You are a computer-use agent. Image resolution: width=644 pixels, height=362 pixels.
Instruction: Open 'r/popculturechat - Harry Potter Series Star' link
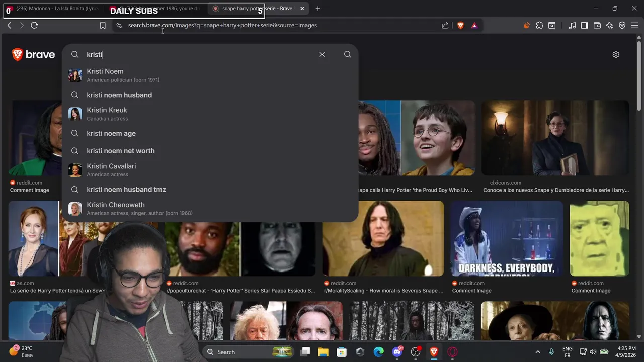point(241,291)
